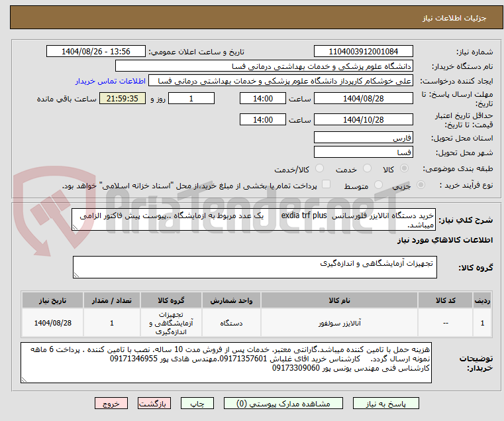The image size is (504, 421).
Task: Click the تعداد / مقدار column header
Action: (x=111, y=300)
